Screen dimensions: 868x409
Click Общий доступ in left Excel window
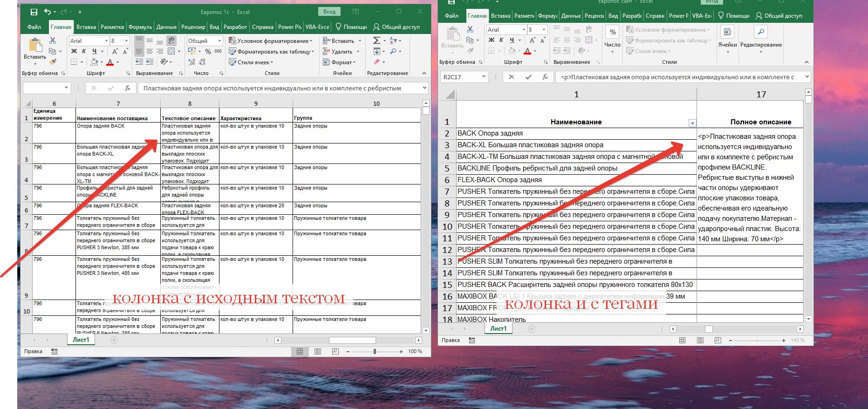[396, 27]
